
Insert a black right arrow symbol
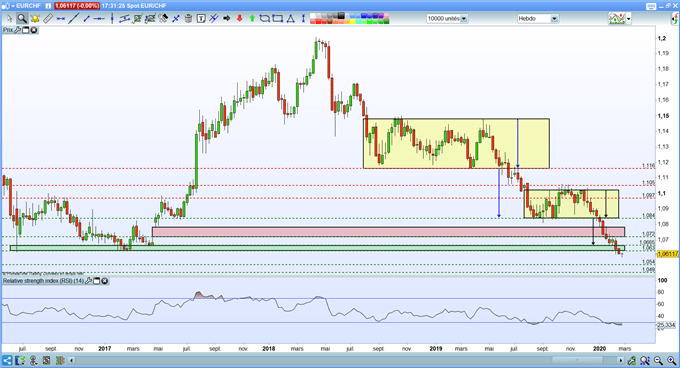(227, 19)
